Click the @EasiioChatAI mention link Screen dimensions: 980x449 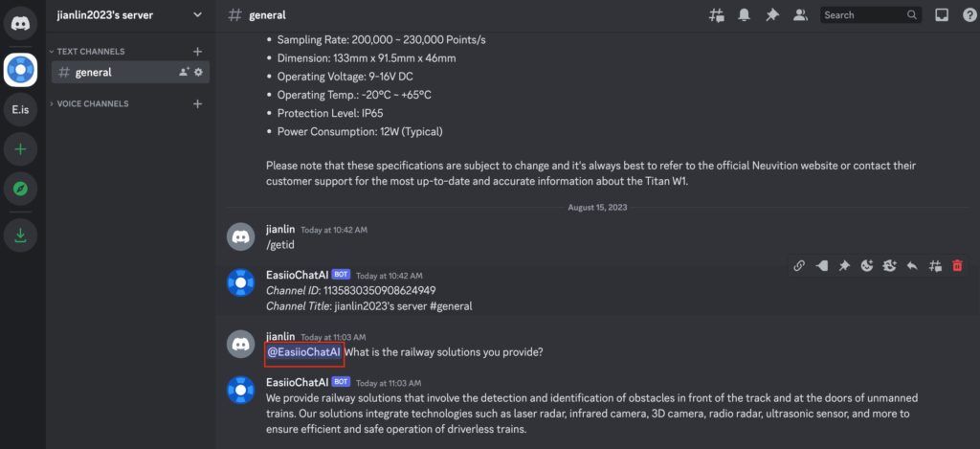point(303,352)
